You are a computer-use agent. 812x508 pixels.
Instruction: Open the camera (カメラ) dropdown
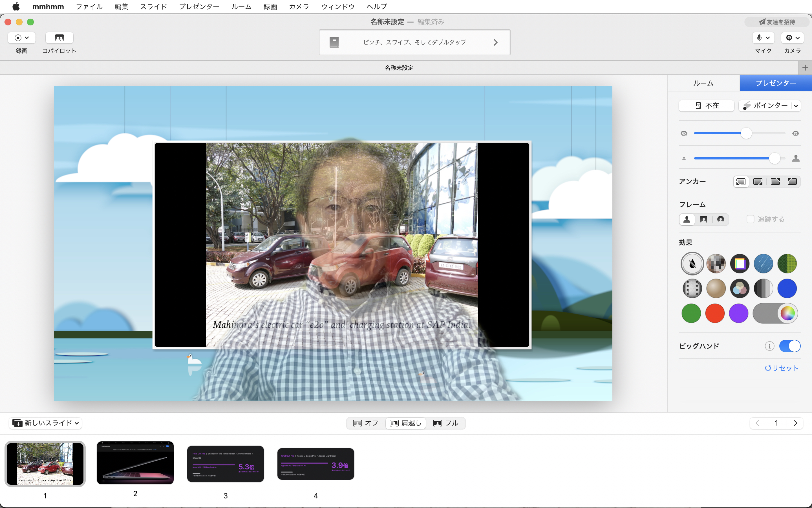click(792, 38)
